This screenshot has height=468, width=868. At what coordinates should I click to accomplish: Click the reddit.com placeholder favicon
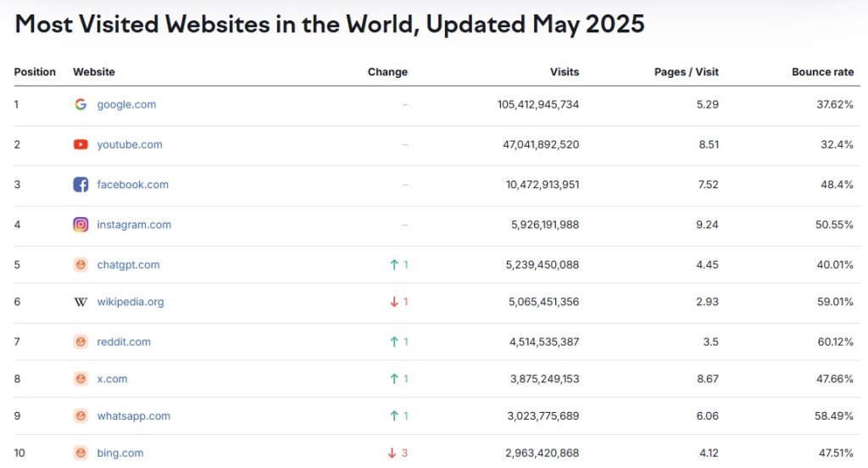81,342
